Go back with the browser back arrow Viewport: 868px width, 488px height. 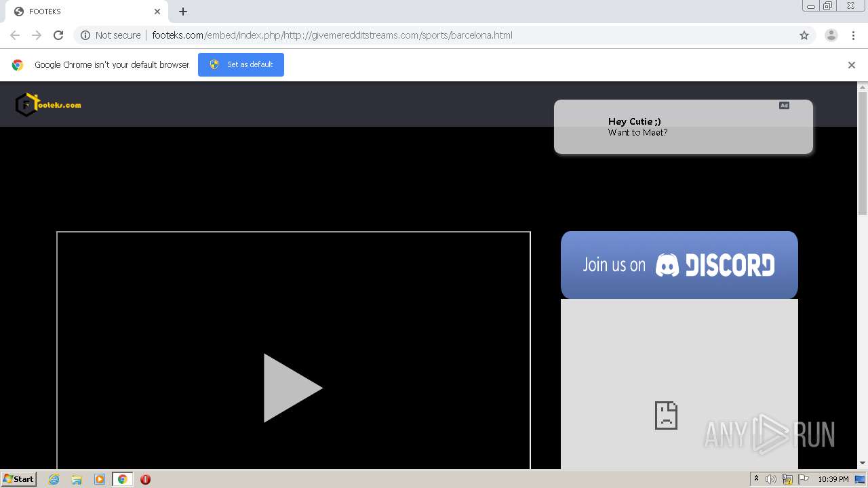click(x=15, y=35)
